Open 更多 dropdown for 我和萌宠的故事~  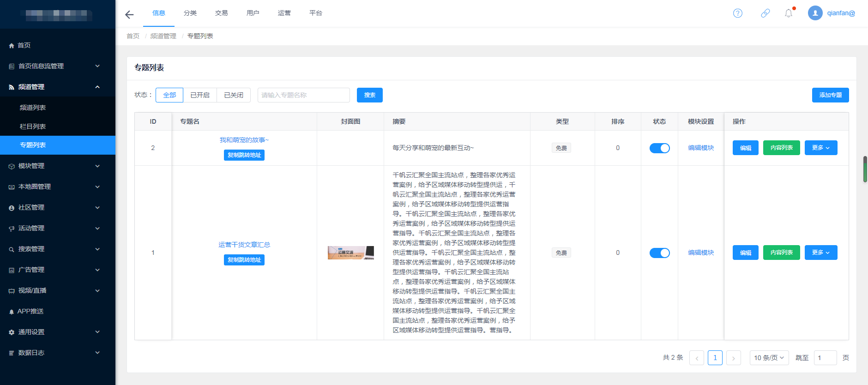821,148
